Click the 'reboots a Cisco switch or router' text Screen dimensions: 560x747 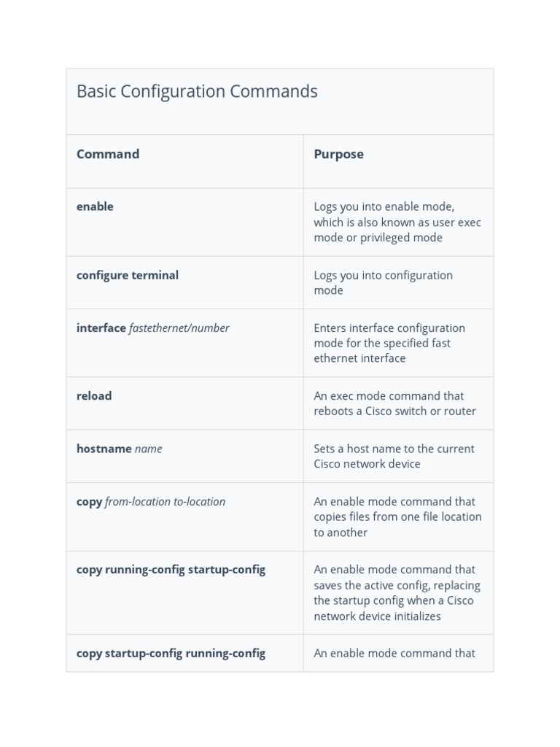395,411
